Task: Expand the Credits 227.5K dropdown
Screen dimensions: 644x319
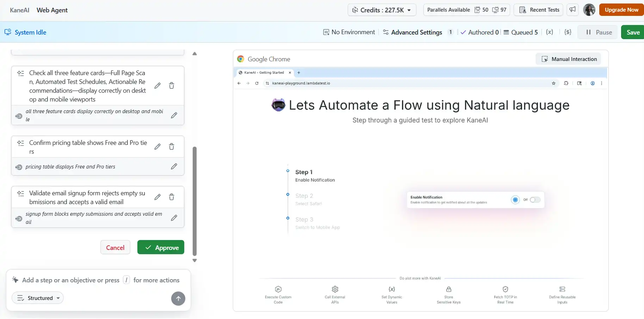Action: click(382, 10)
